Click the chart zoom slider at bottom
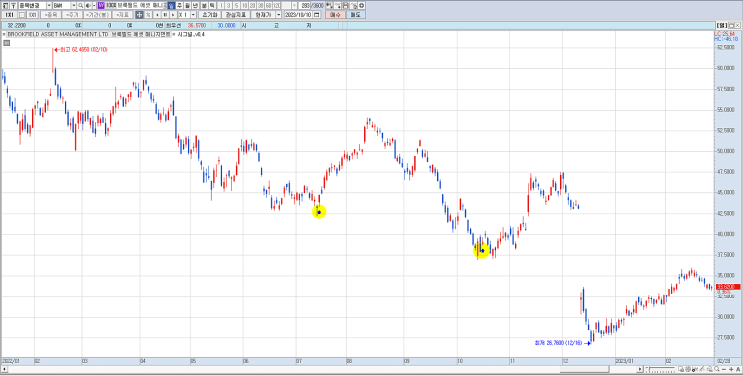Screen dimensions: 743x376 660,369
